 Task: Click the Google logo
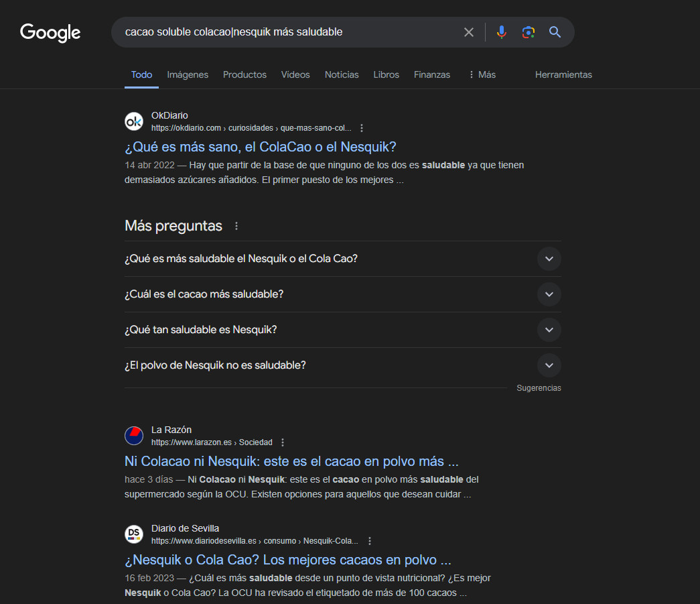point(50,32)
